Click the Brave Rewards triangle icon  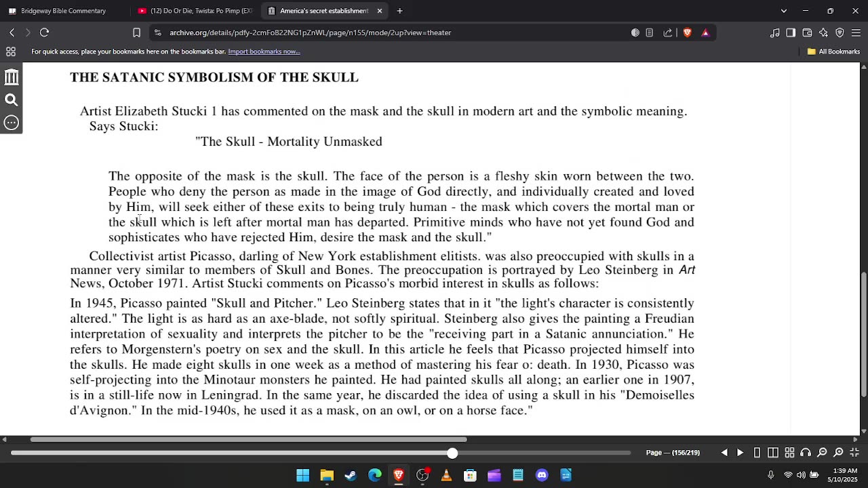tap(705, 33)
